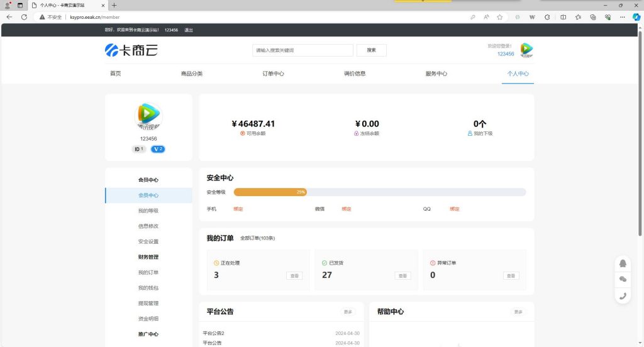This screenshot has width=644, height=347.
Task: Open the collections icon
Action: [x=593, y=17]
